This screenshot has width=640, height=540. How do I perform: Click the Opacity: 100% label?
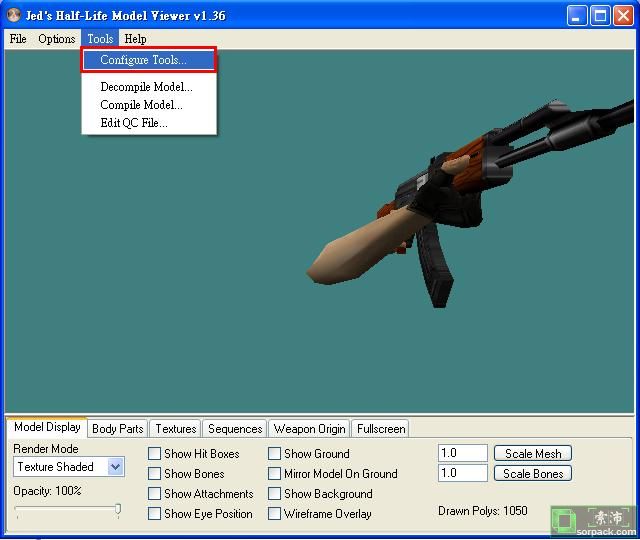47,491
